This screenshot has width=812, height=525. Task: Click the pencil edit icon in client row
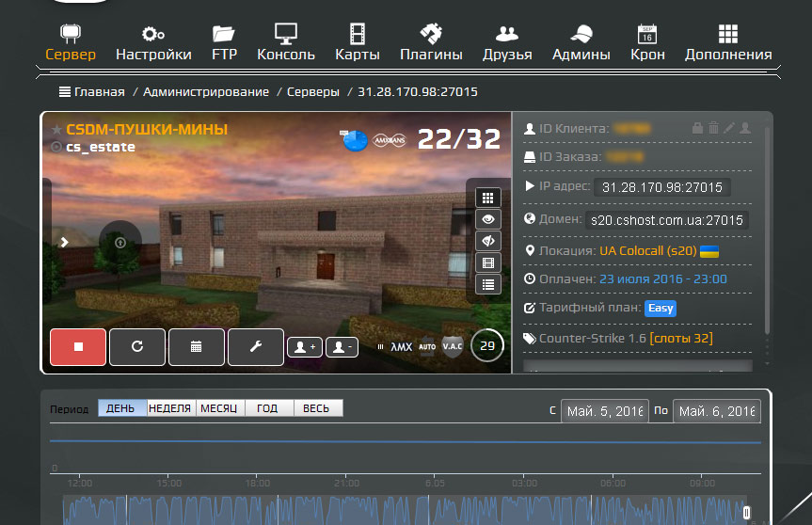(x=729, y=127)
